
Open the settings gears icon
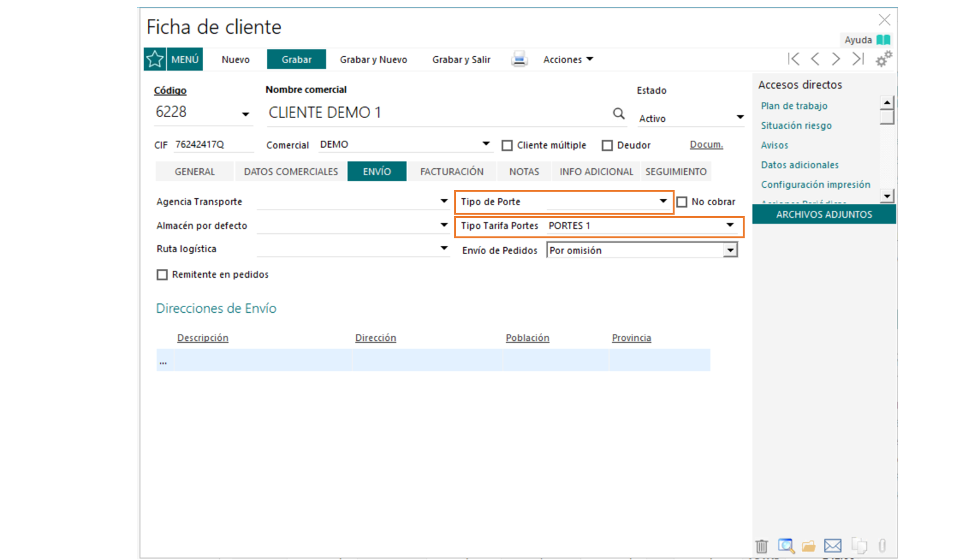point(884,59)
